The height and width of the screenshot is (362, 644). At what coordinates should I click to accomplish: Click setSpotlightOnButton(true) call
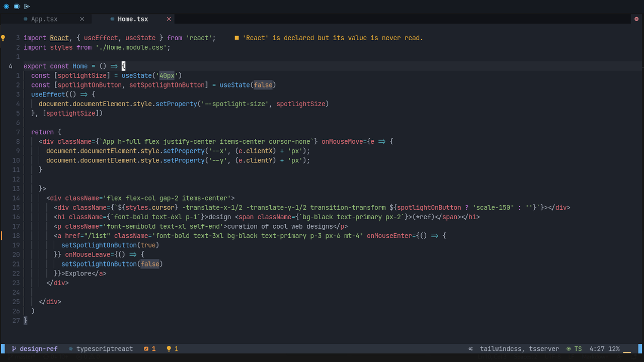click(110, 245)
